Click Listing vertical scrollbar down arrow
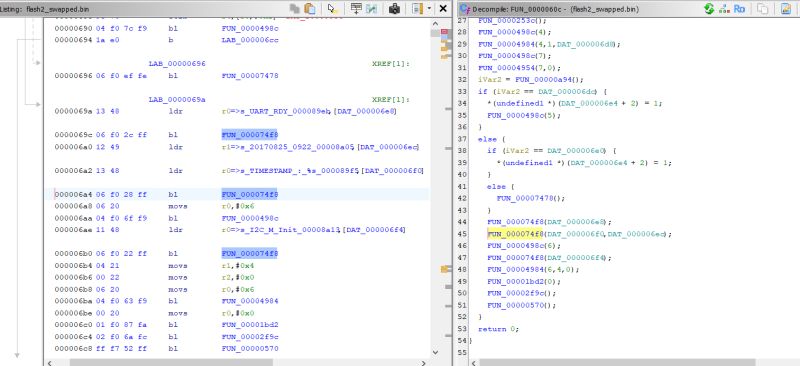The width and height of the screenshot is (800, 366). click(435, 352)
